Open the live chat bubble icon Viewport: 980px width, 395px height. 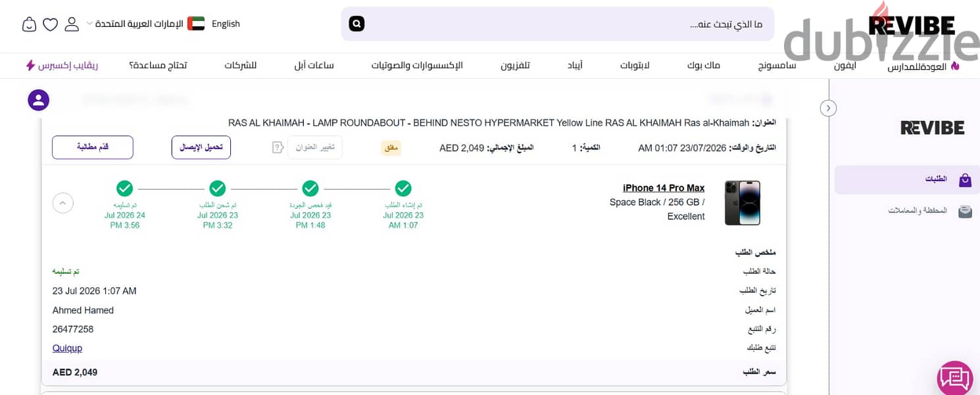(x=954, y=378)
